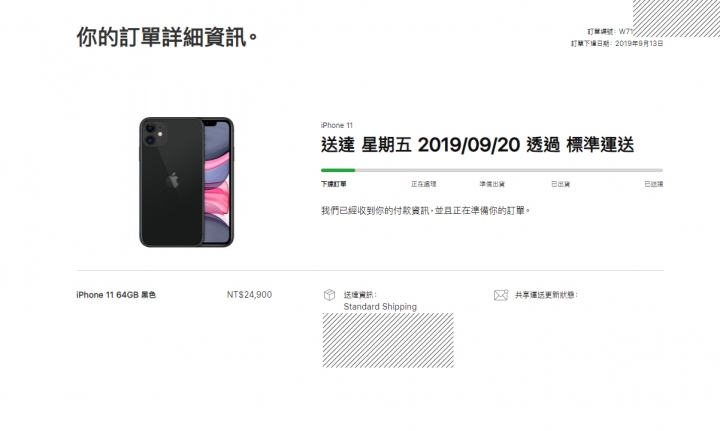
Task: Click the small iPhone 11 label above heading
Action: pos(337,125)
